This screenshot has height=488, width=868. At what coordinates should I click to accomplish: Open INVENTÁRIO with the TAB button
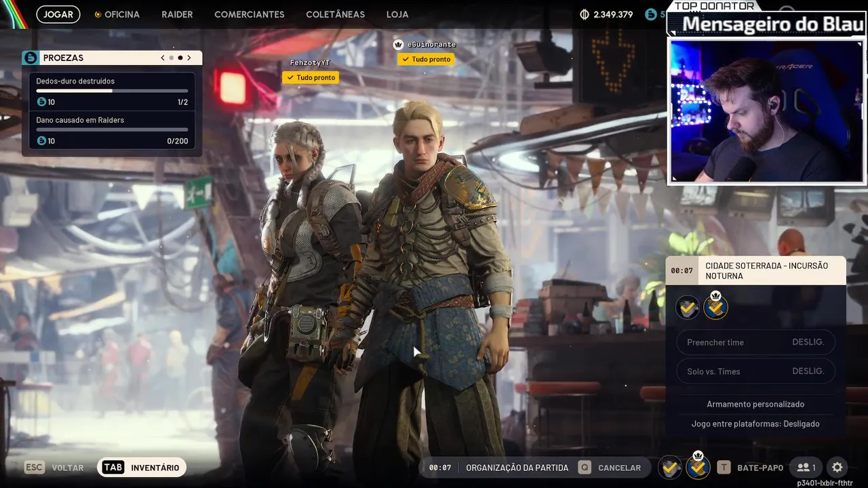click(x=142, y=468)
